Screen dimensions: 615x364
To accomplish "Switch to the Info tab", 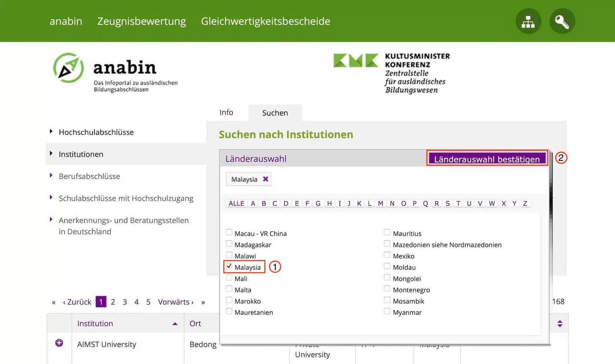I will pos(226,112).
